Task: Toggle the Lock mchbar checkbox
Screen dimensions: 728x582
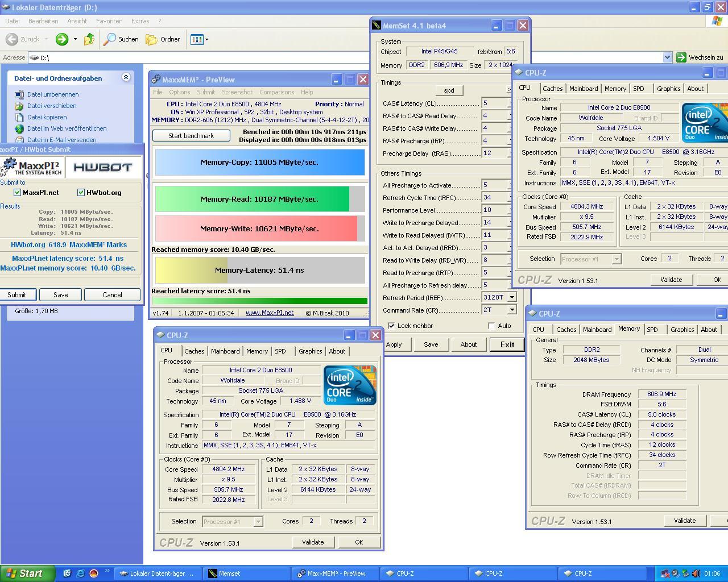Action: click(391, 326)
